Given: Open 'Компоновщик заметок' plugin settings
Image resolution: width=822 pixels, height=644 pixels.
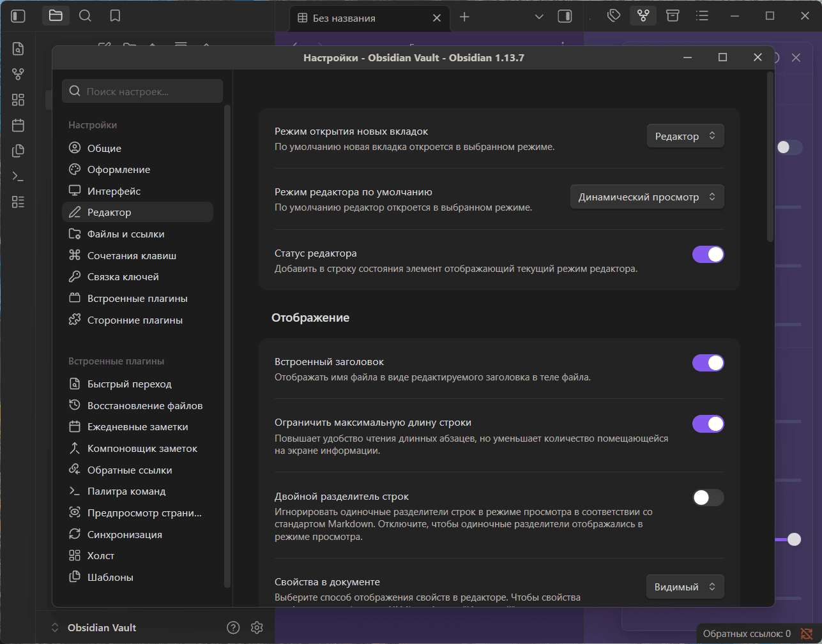Looking at the screenshot, I should pyautogui.click(x=138, y=449).
